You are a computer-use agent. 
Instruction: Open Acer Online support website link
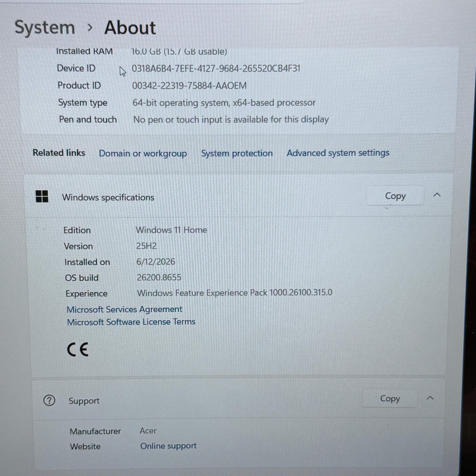click(168, 446)
